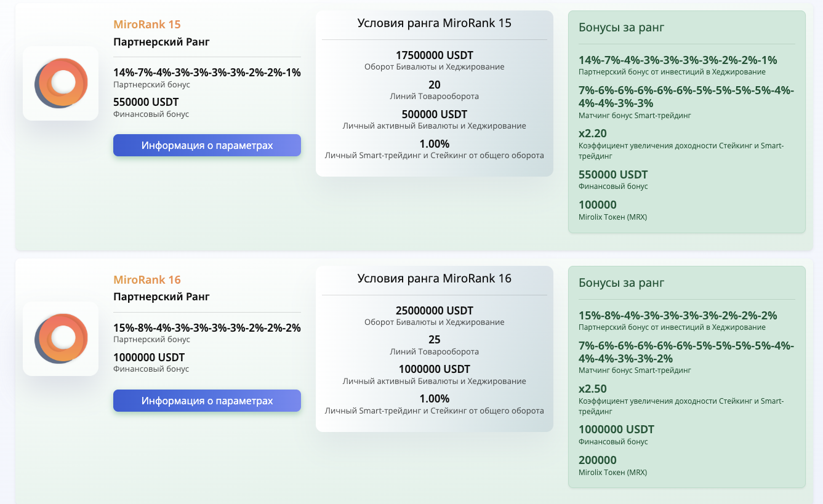Screen dimensions: 823x504
Task: Click the x2.50 yield coefficient value
Action: tap(592, 389)
